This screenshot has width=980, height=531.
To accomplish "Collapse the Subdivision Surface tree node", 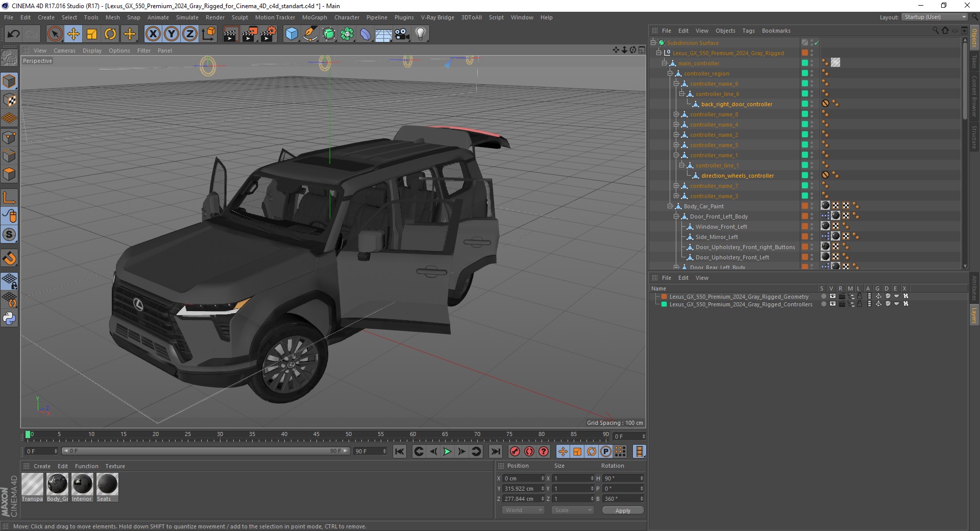I will 653,43.
